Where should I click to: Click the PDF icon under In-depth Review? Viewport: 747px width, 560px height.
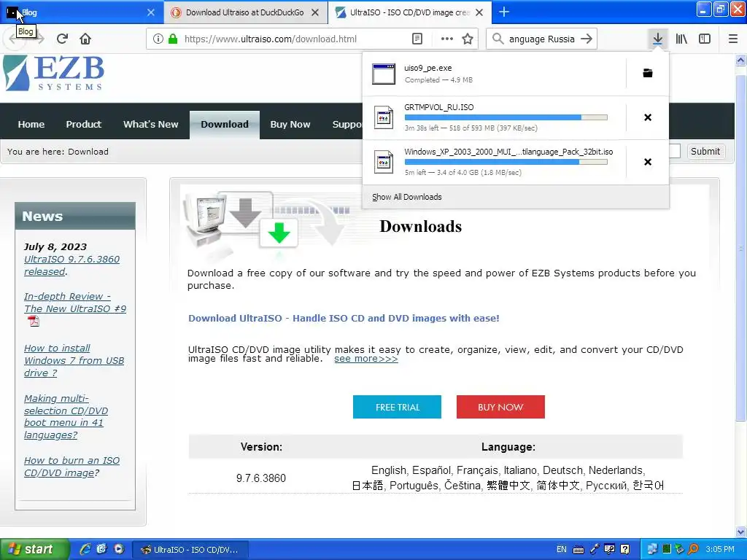point(34,322)
